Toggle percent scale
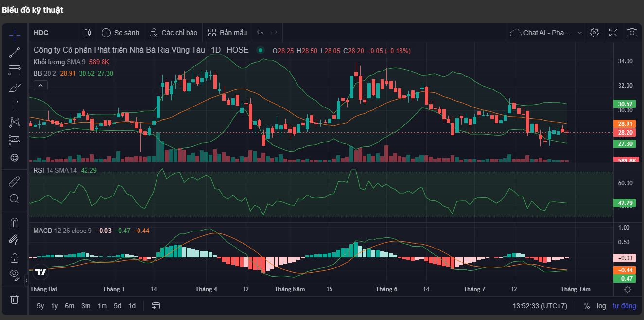This screenshot has width=644, height=320. [x=587, y=306]
